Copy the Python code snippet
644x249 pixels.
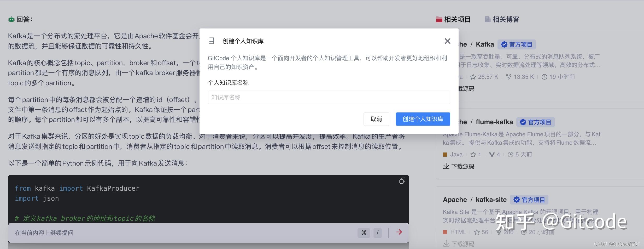[x=402, y=181]
